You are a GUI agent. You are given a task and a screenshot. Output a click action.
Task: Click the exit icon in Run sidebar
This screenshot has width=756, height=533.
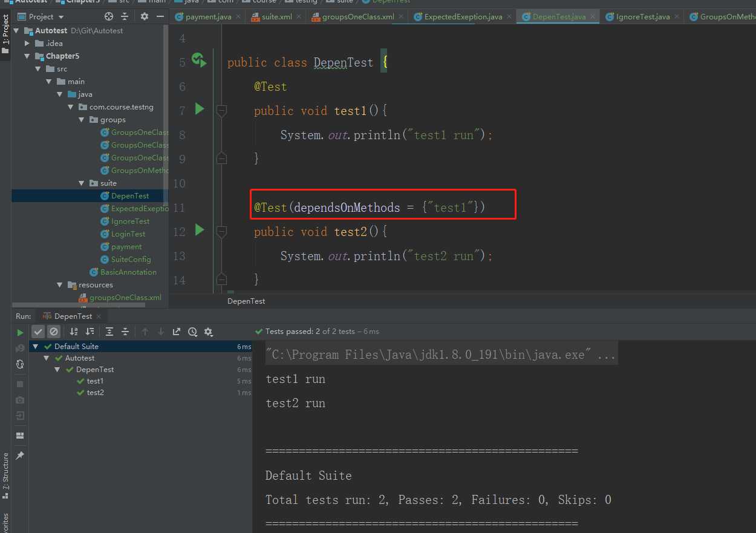[20, 416]
